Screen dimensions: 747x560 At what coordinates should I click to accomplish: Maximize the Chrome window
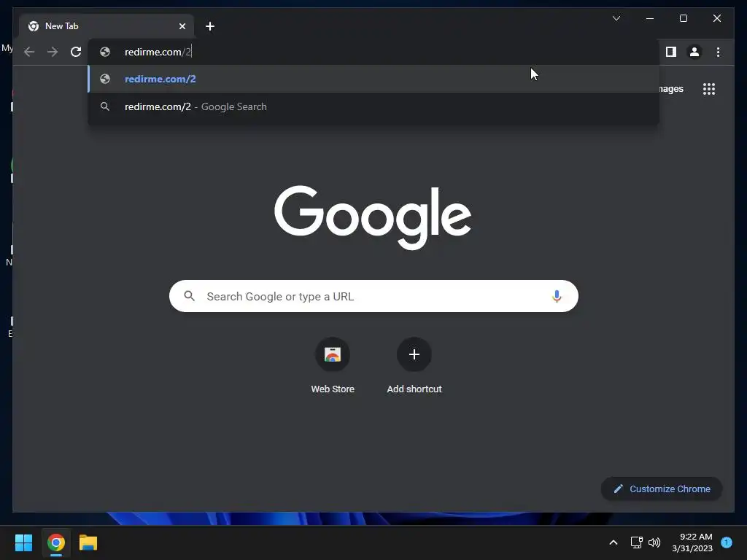[x=684, y=18]
